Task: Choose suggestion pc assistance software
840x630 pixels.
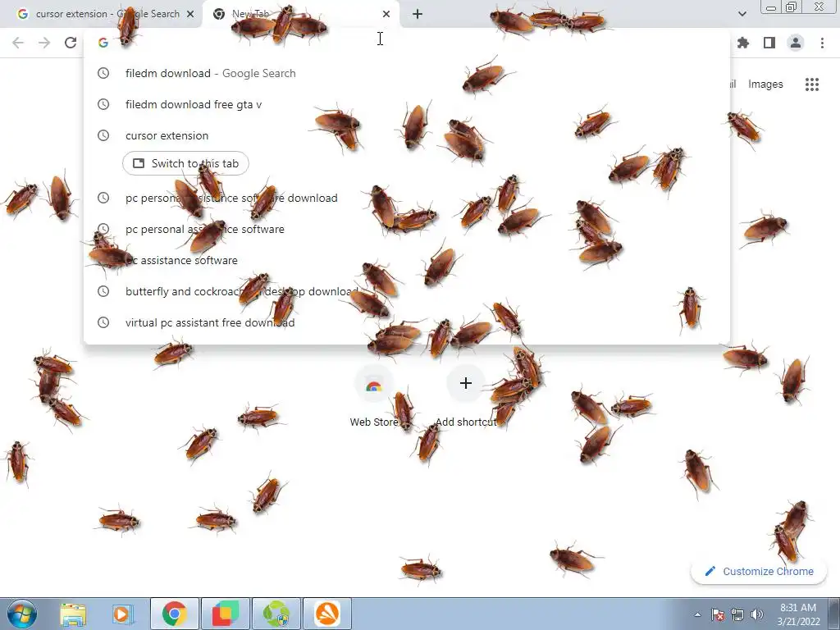Action: pyautogui.click(x=407, y=260)
